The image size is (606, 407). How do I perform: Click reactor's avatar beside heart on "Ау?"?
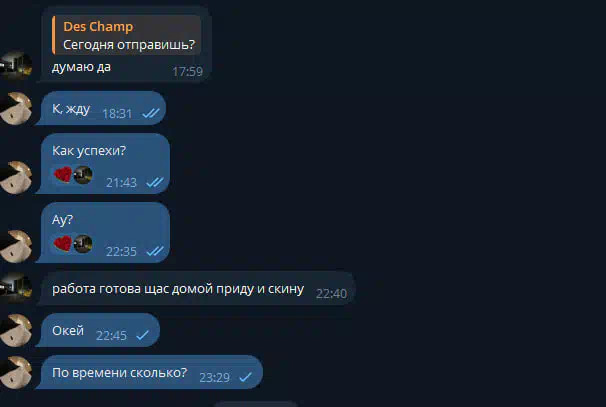coord(83,244)
